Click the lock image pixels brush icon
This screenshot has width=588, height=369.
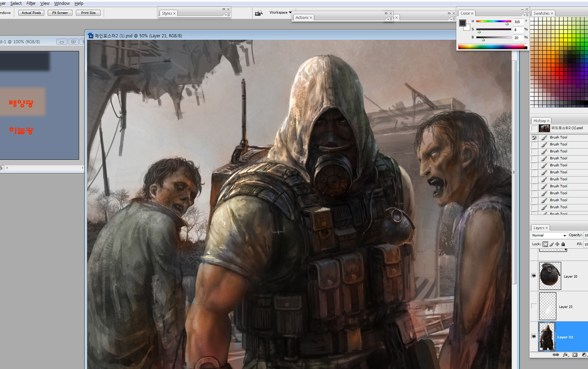(551, 244)
